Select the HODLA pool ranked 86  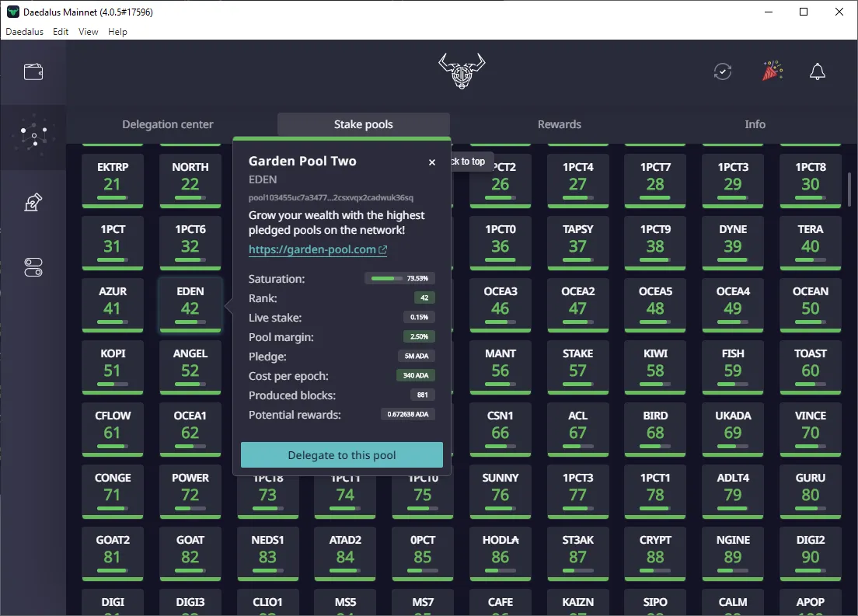point(500,554)
